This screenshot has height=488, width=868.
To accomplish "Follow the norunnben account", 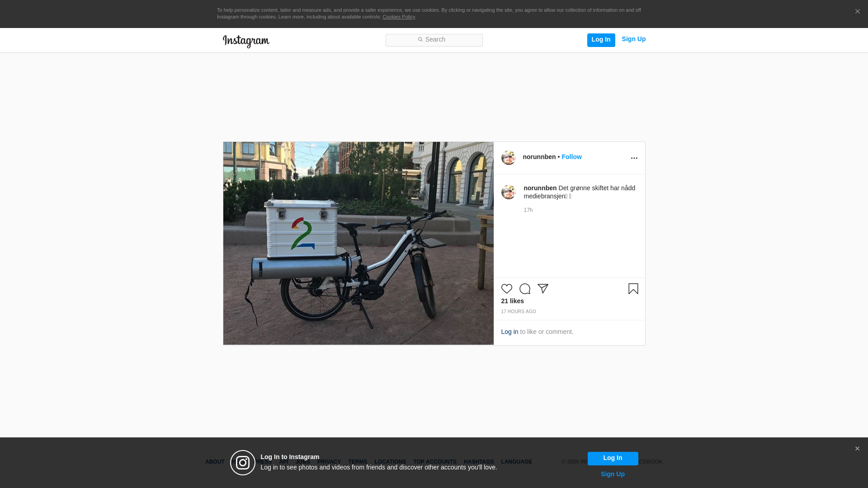I will [x=571, y=157].
